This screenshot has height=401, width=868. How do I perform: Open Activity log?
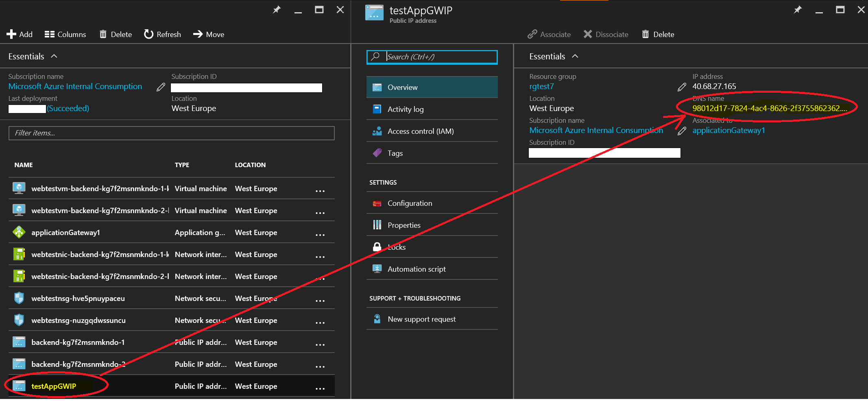432,109
